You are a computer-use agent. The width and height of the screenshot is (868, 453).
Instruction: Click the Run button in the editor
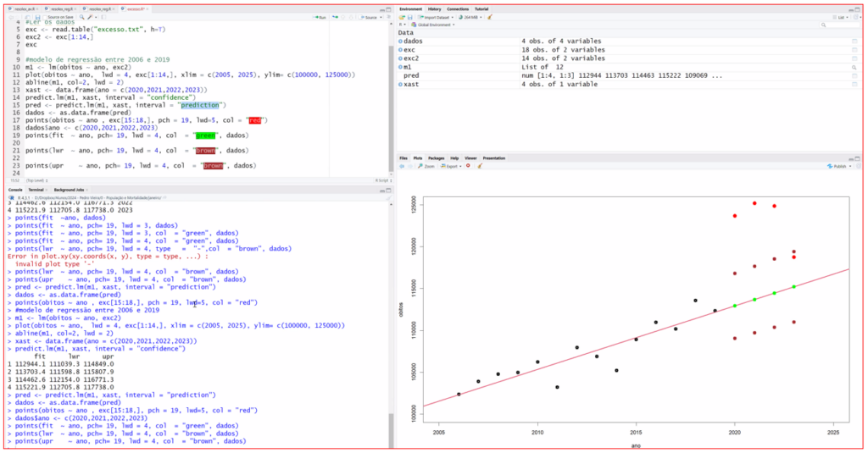pos(320,16)
